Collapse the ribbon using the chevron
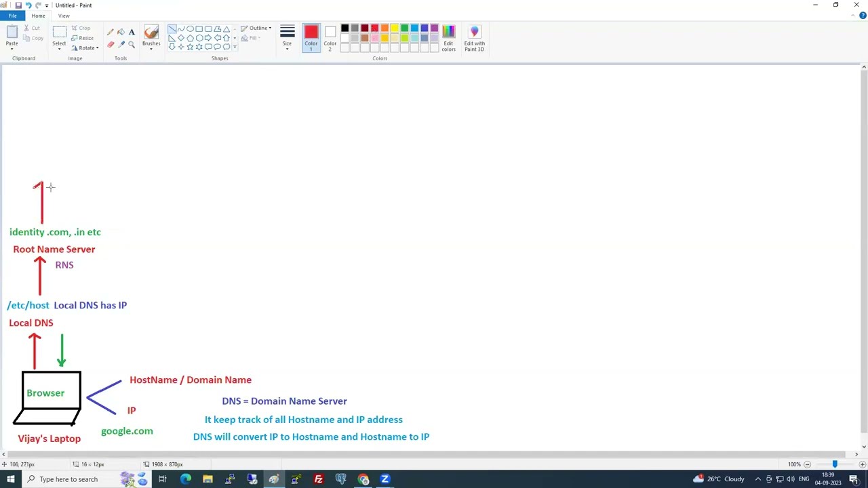 pyautogui.click(x=853, y=16)
